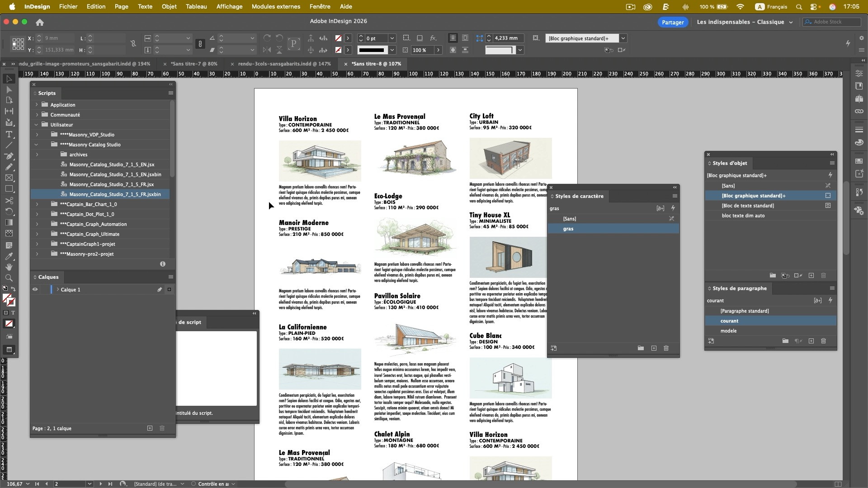Click the home screen icon
The image size is (868, 488).
point(40,22)
